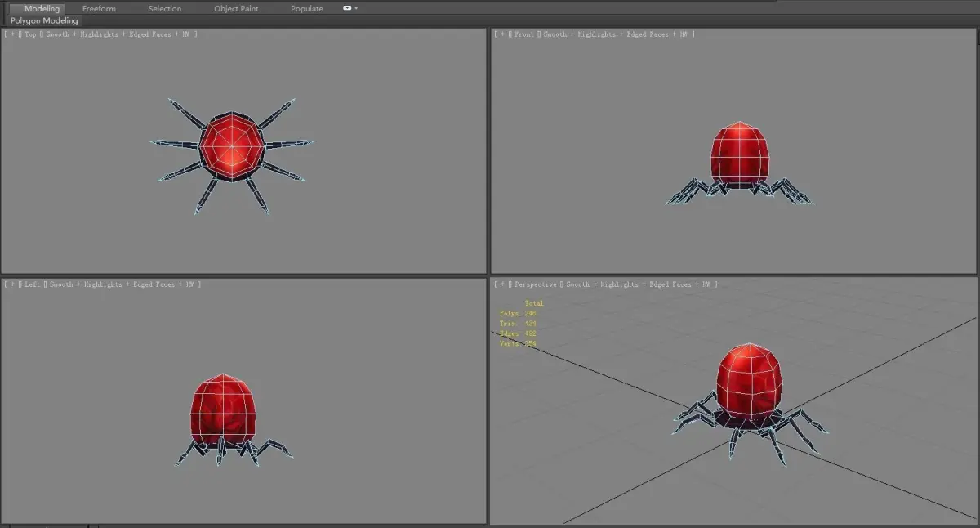Click the Verts count statistic

point(518,344)
